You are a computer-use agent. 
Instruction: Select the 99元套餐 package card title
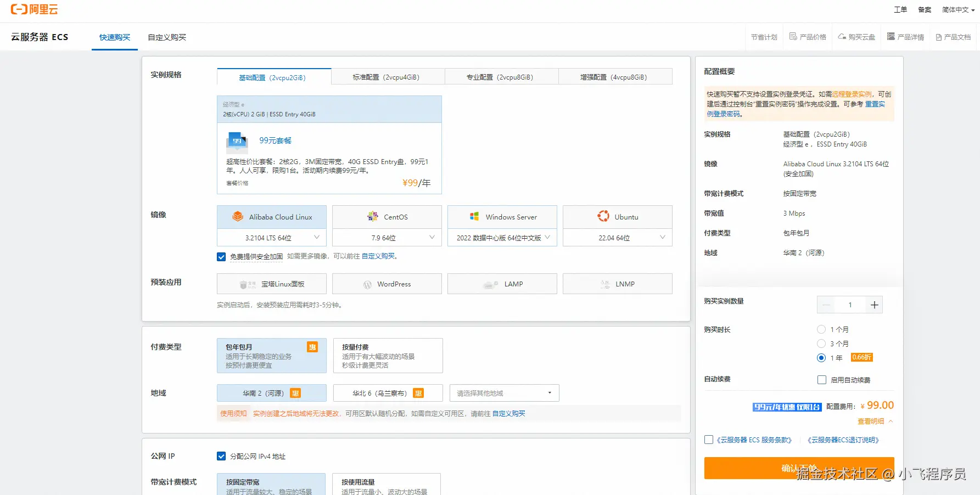pos(276,140)
